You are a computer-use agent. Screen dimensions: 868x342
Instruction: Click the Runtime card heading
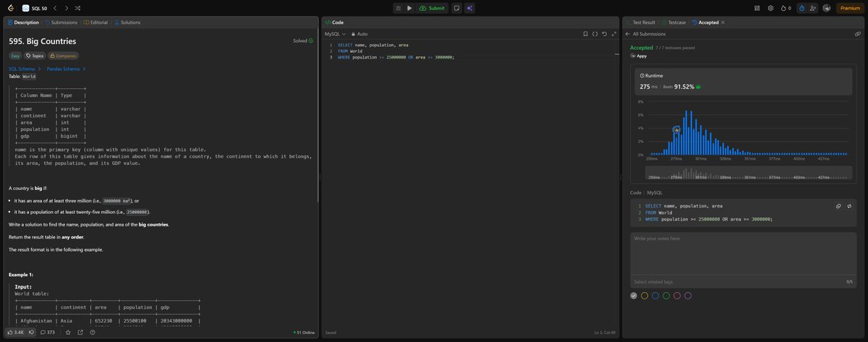650,75
